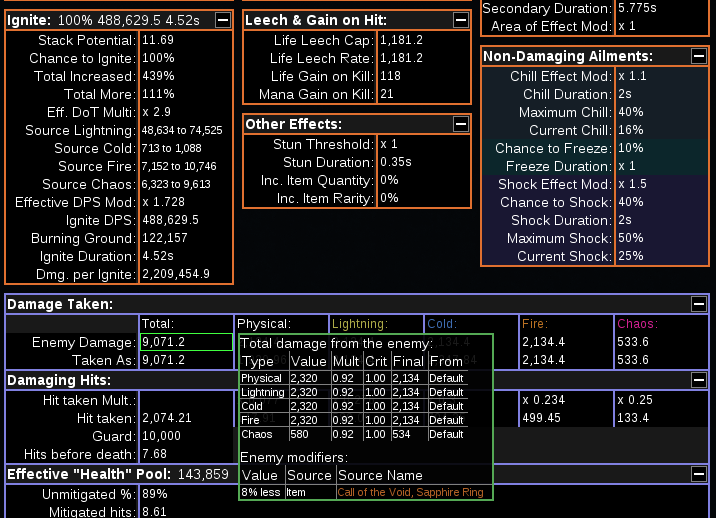This screenshot has width=716, height=518.
Task: Click the Physical column header in Damage Taken
Action: pyautogui.click(x=264, y=324)
